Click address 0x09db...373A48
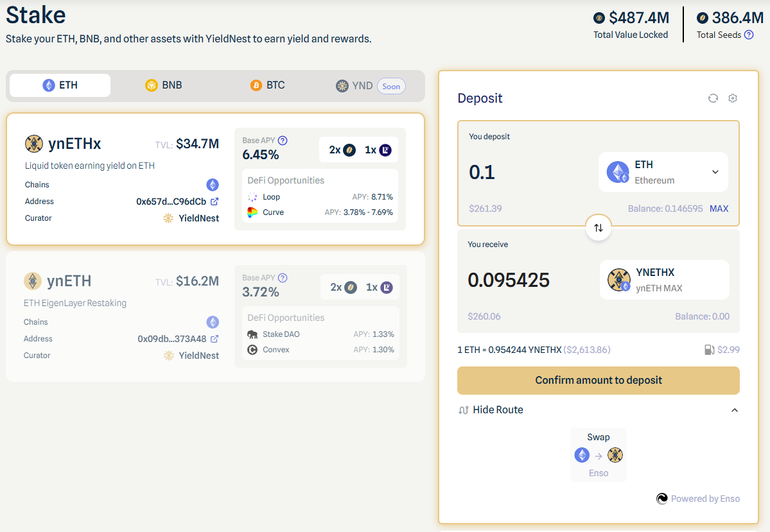770x532 pixels. click(172, 339)
